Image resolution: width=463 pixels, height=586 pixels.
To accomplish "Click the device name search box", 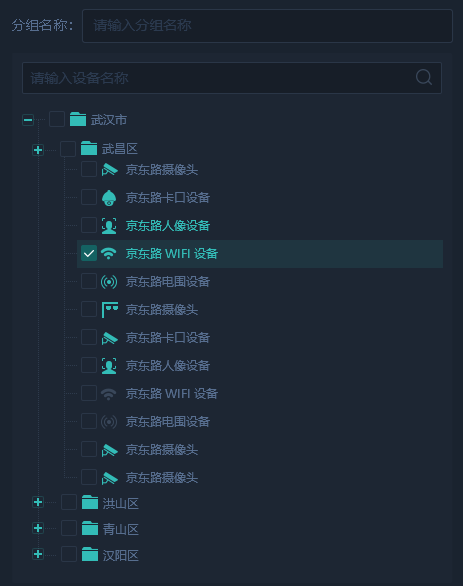I will pyautogui.click(x=232, y=78).
